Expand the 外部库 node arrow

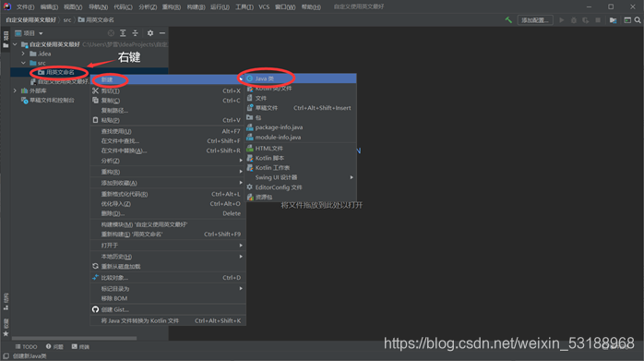(x=15, y=90)
